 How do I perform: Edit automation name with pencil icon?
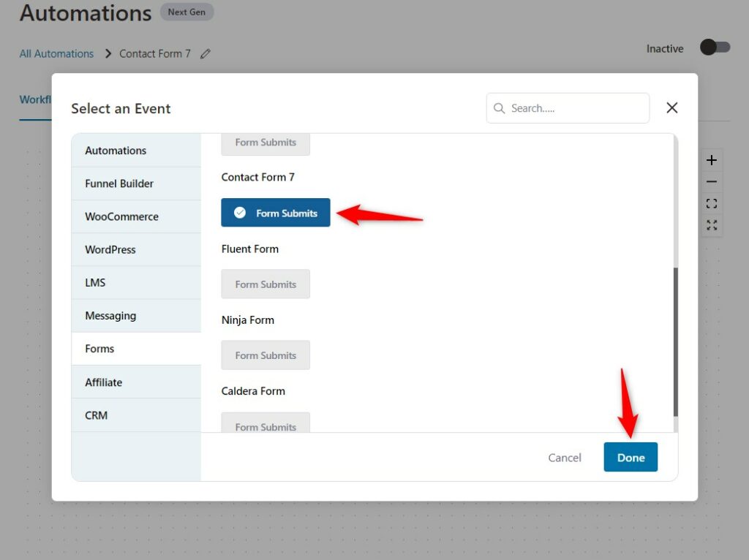[206, 54]
